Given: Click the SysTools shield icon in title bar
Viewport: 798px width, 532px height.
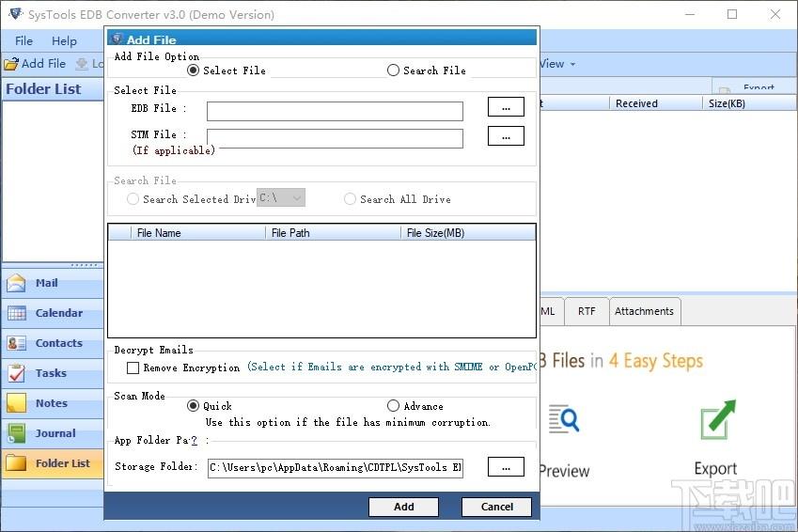Looking at the screenshot, I should click(x=15, y=14).
